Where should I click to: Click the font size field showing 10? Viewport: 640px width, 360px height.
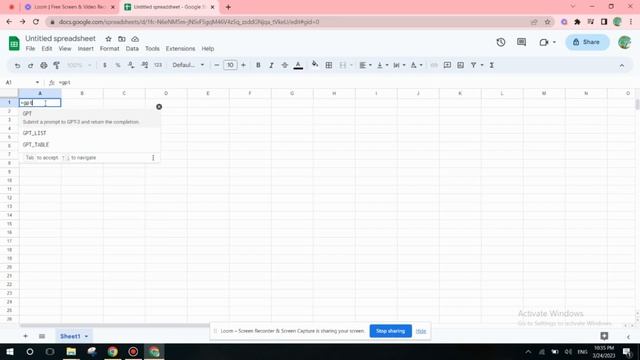(x=230, y=65)
